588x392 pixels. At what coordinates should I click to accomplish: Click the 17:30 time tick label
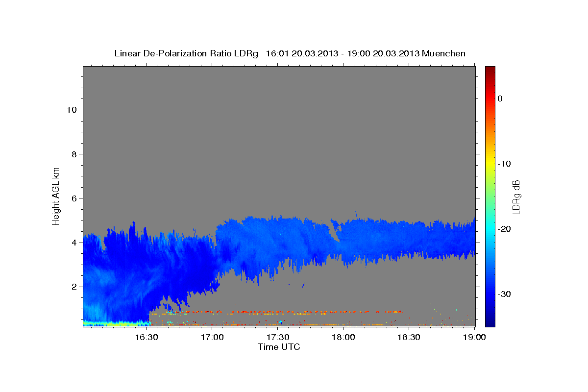coord(278,337)
